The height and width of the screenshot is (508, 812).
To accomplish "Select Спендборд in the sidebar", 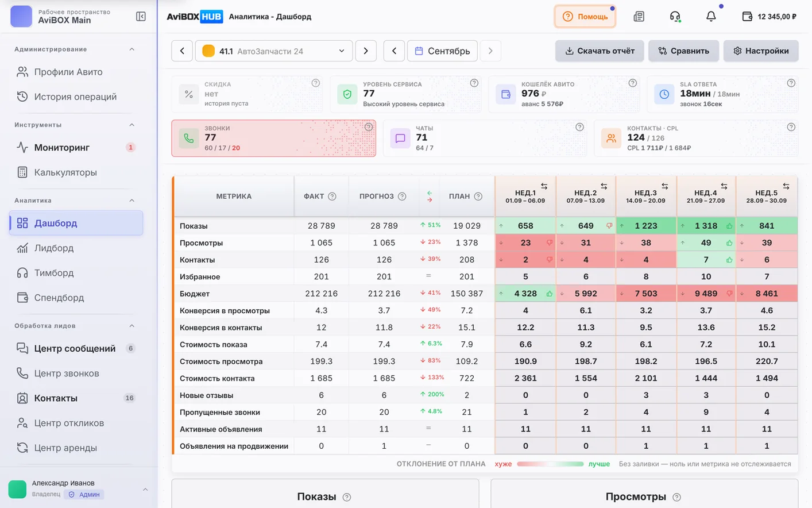I will 76,298.
